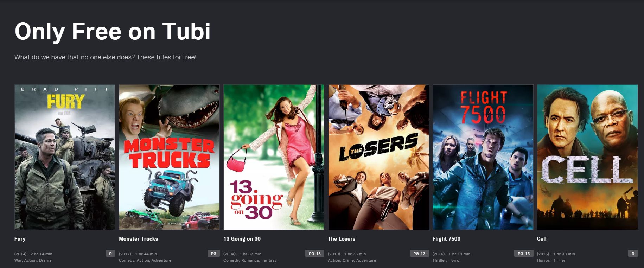Viewport: 644px width, 268px height.
Task: Click the PG rating badge for Monster Trucks
Action: (x=213, y=254)
